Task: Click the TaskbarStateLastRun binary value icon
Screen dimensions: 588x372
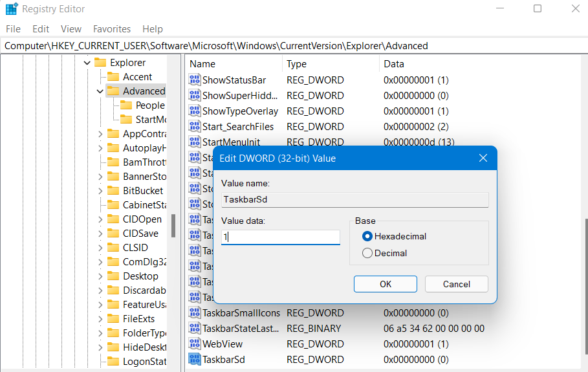Action: pos(195,329)
